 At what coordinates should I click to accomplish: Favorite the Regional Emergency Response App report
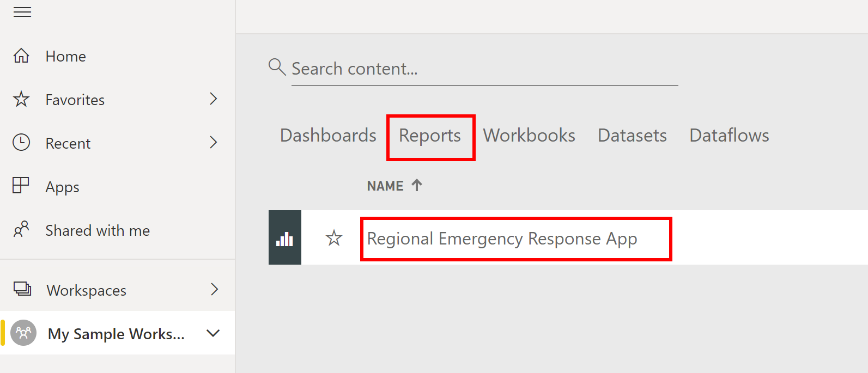[334, 238]
